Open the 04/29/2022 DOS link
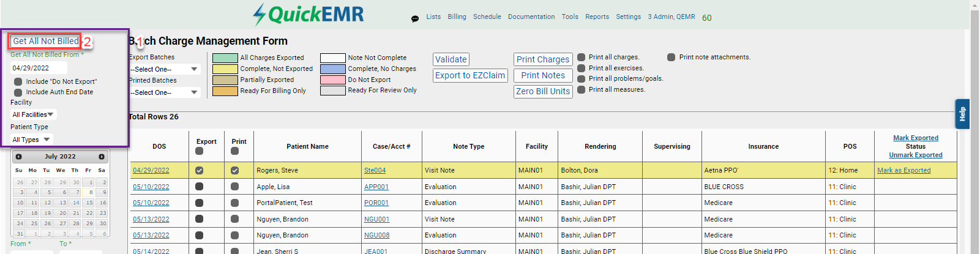 (x=151, y=170)
